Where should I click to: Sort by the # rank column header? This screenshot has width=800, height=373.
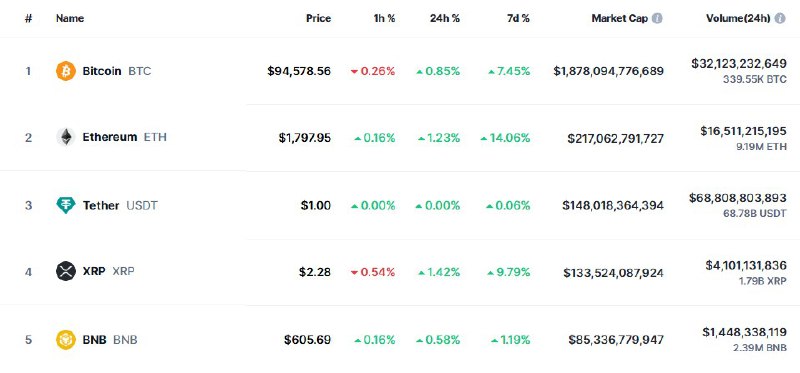[29, 18]
